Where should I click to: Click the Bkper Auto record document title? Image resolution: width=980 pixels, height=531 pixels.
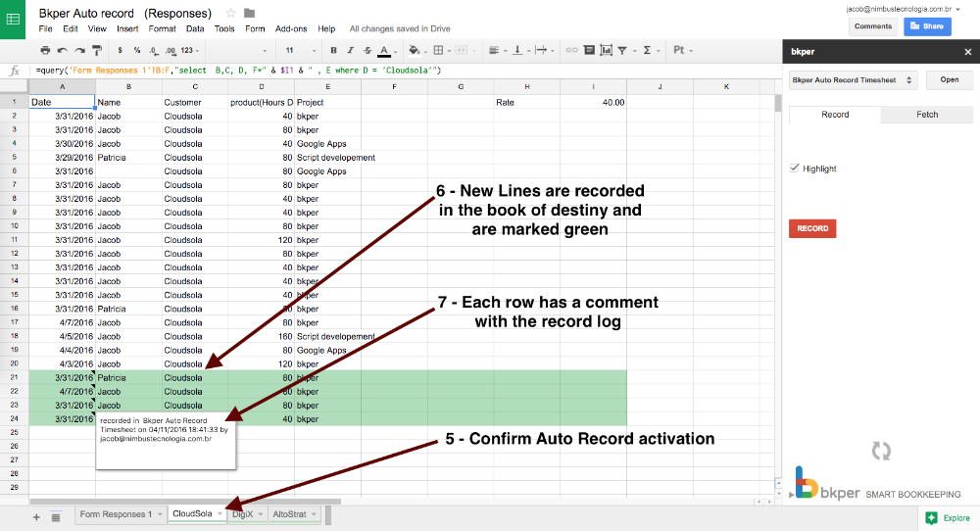(x=125, y=13)
